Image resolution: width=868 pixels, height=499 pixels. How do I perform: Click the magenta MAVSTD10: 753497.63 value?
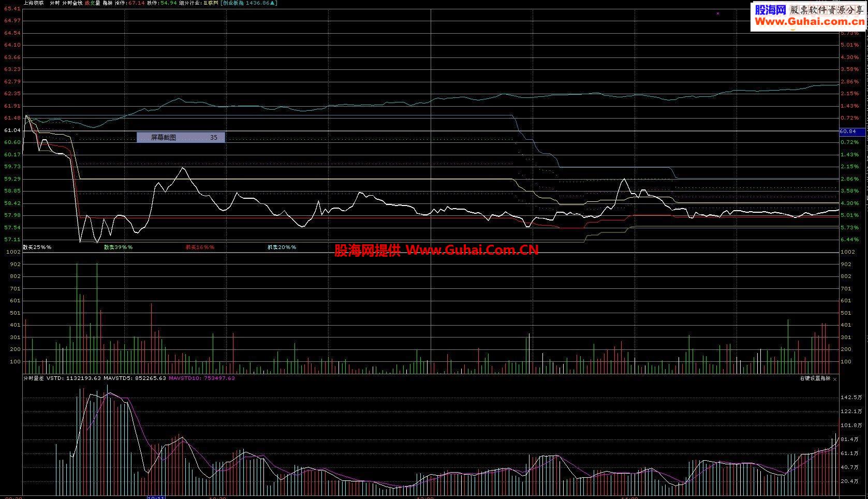tap(202, 378)
